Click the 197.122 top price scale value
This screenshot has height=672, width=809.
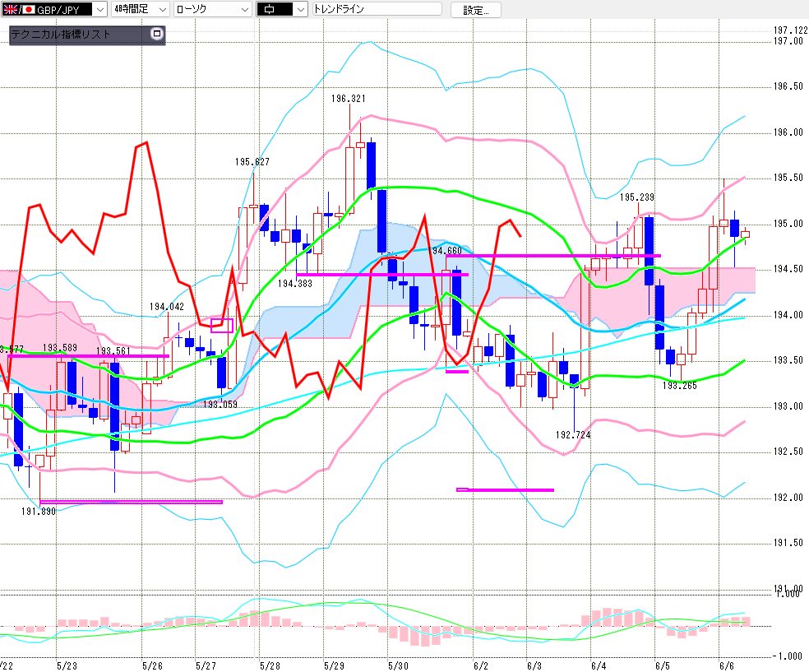point(790,30)
